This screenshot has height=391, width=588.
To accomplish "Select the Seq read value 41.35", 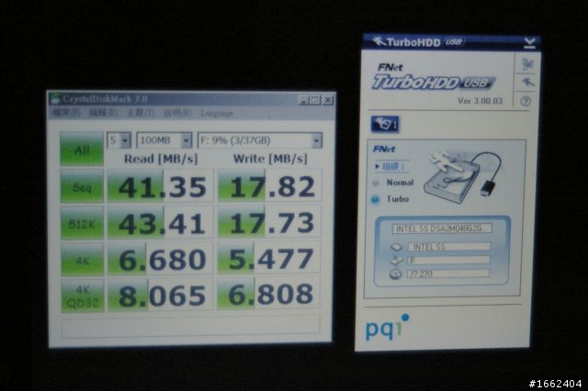I will pyautogui.click(x=161, y=186).
